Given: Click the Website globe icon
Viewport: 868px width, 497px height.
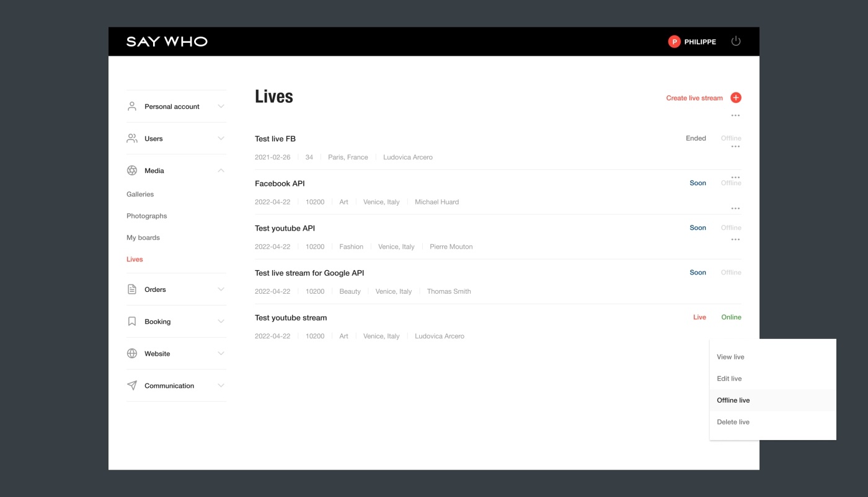Looking at the screenshot, I should (132, 354).
